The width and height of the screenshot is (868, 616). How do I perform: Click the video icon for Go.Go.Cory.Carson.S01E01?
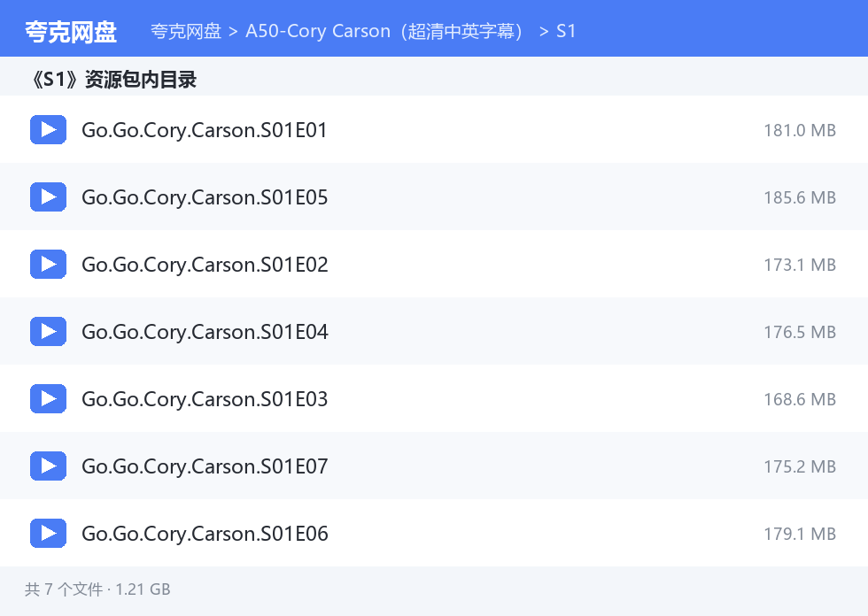(48, 129)
